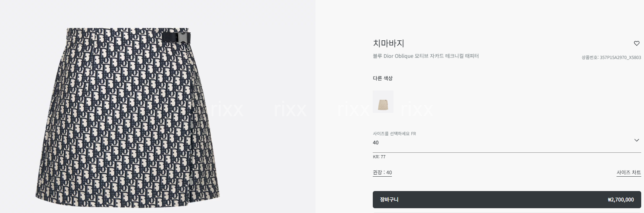Click the 권장 : 40 recommended size link
The image size is (644, 213).
coord(382,173)
